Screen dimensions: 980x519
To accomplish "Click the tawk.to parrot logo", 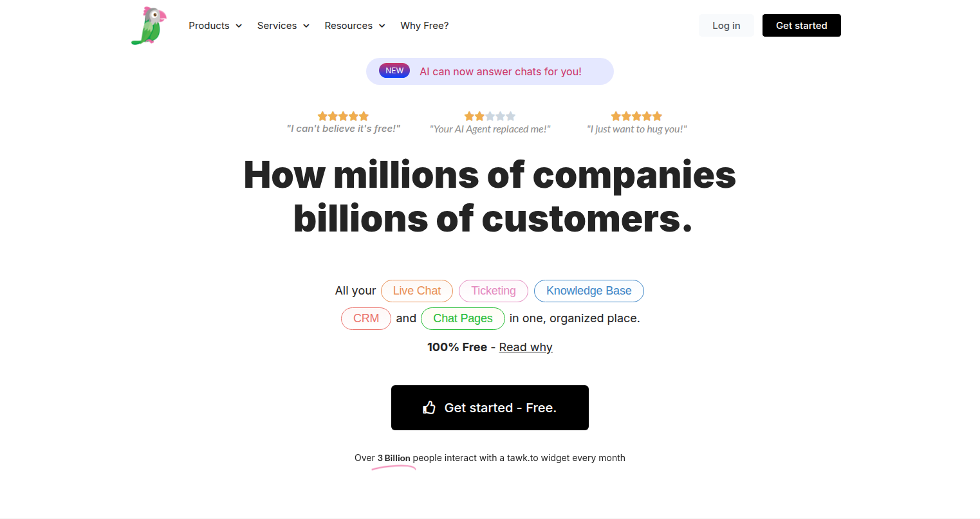I will coord(149,26).
